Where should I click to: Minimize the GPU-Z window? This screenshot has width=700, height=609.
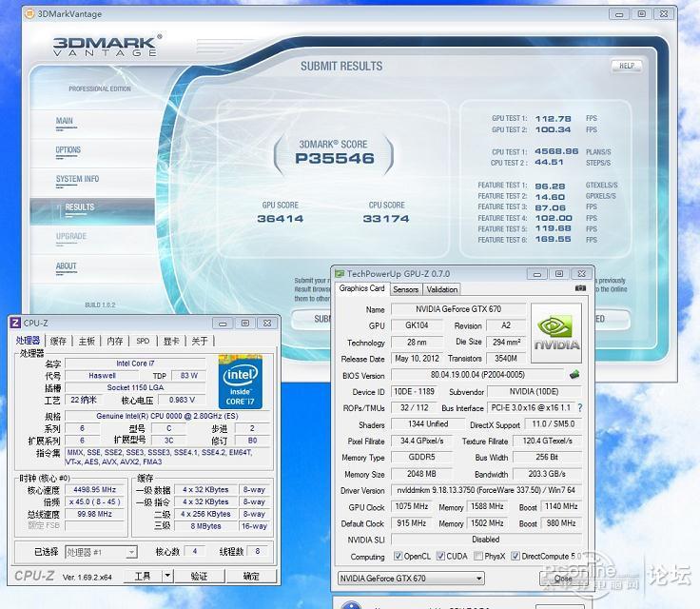pos(537,273)
